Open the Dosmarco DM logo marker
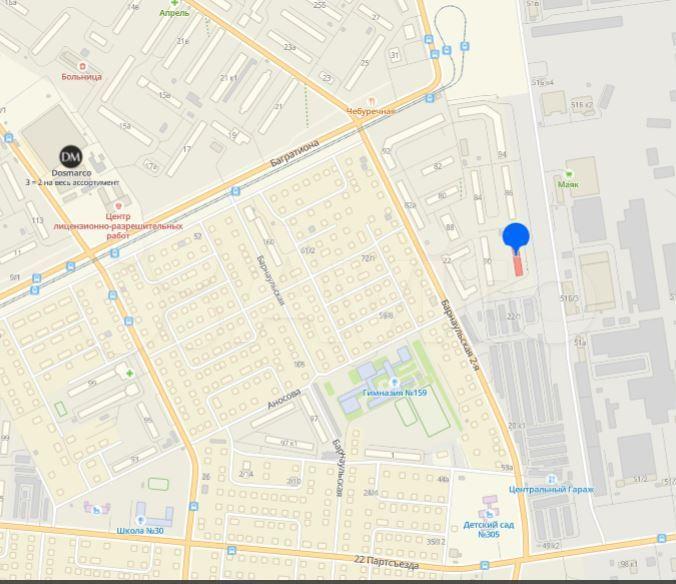This screenshot has width=676, height=584. tap(71, 156)
